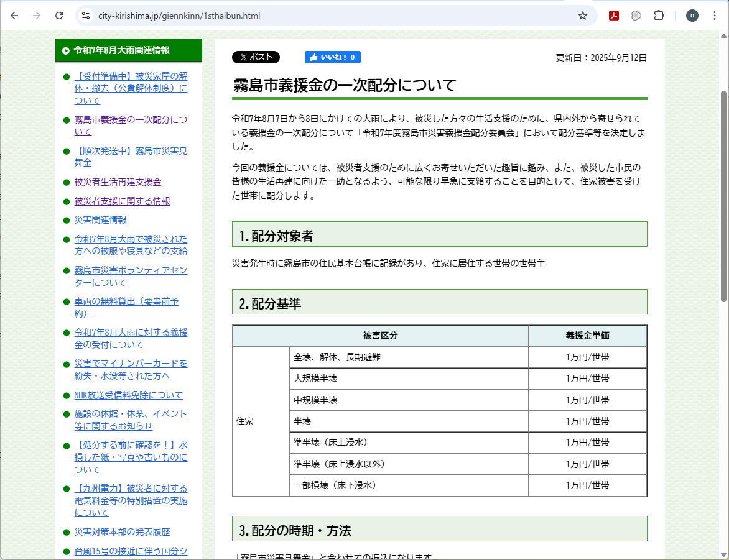This screenshot has width=729, height=560.
Task: Open 霧島市災害ボランティアセンターについて link
Action: 131,277
